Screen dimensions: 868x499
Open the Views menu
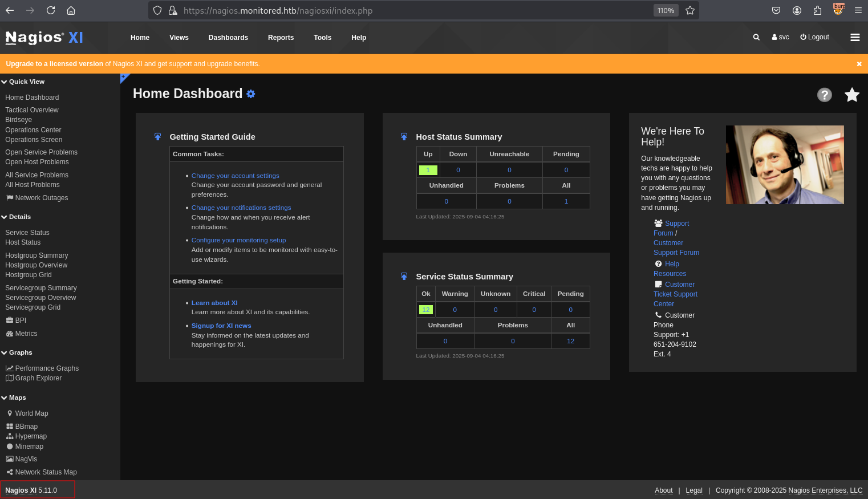(x=179, y=38)
